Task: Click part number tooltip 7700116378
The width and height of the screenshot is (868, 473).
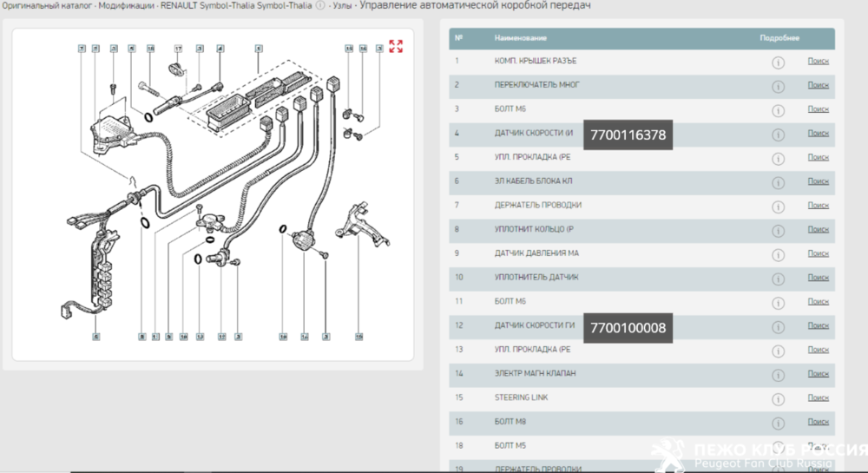Action: coord(628,135)
